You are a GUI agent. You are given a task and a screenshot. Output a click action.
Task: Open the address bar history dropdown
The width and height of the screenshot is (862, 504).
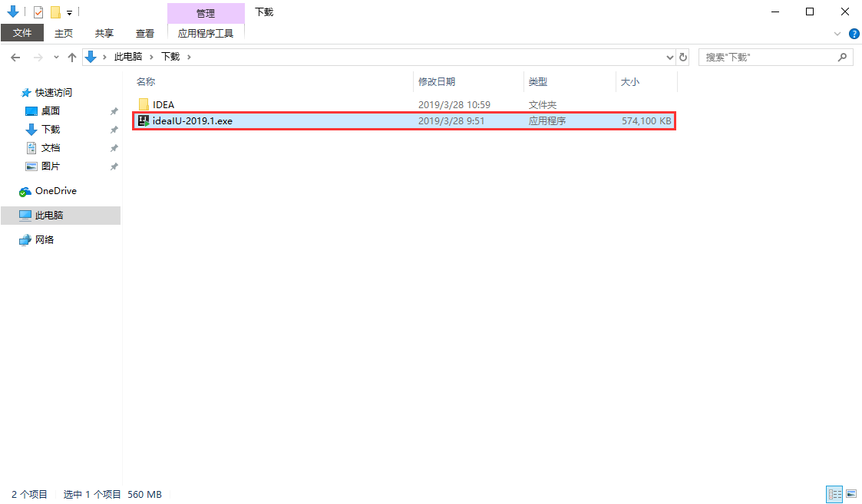(x=669, y=58)
